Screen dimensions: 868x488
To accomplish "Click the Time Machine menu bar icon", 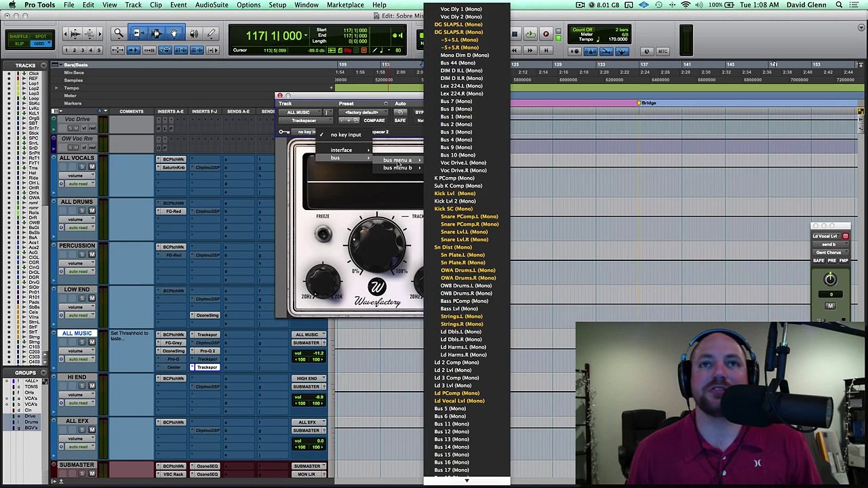I will point(658,5).
